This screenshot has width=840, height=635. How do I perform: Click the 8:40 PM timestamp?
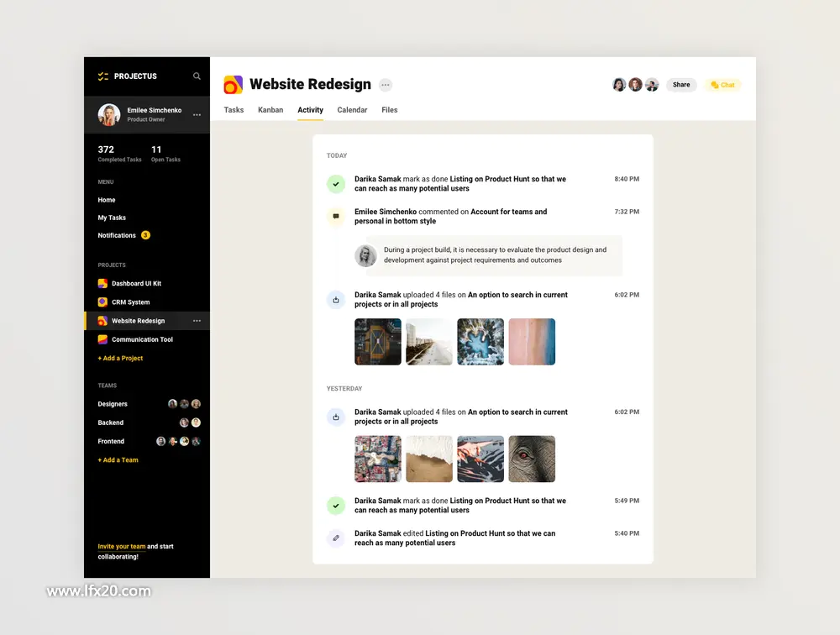[627, 179]
